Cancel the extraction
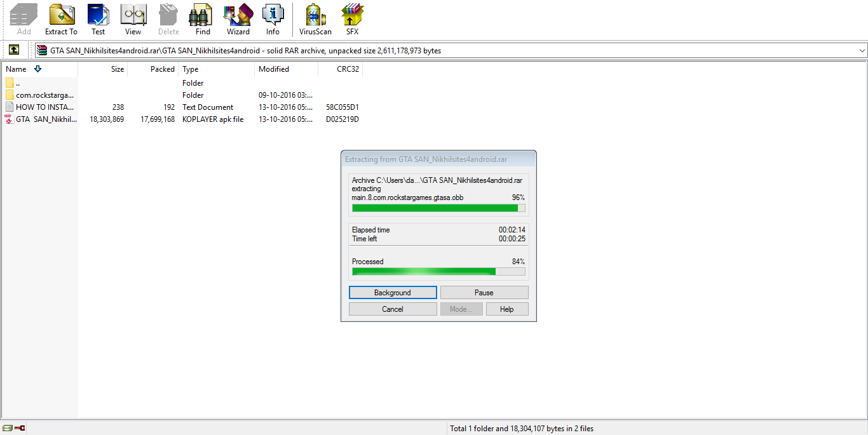 point(393,309)
